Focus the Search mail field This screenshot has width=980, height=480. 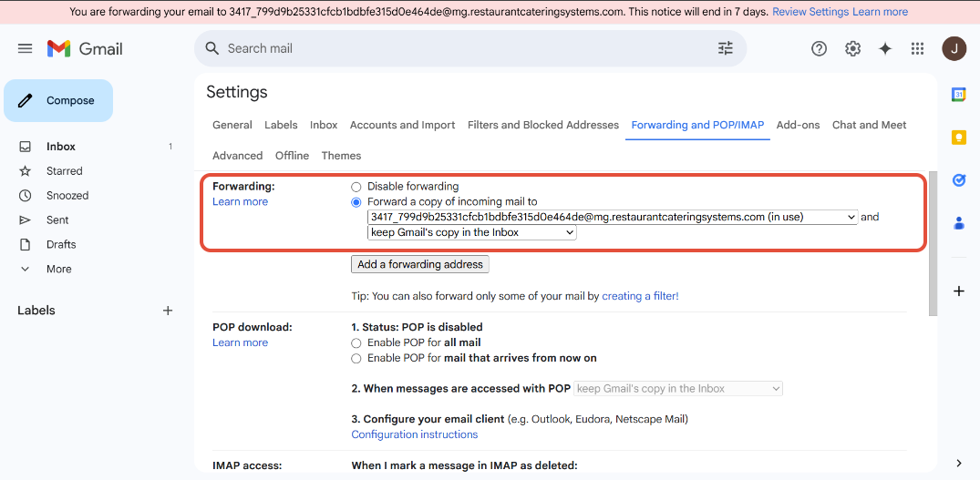pos(469,48)
